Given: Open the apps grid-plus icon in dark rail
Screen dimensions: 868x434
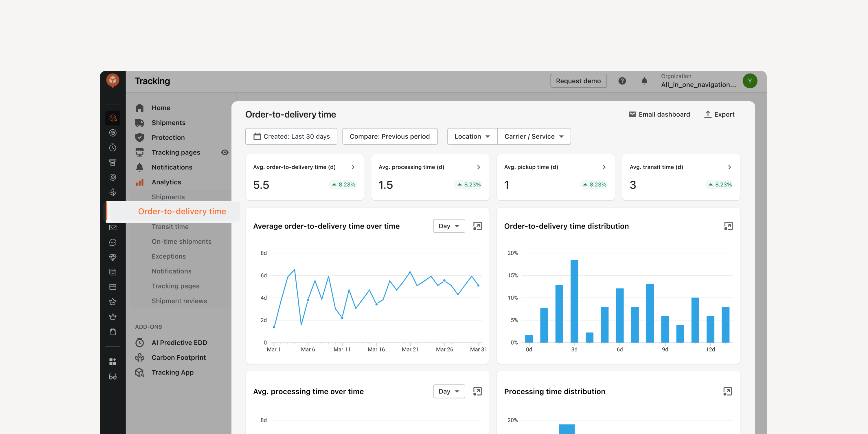Looking at the screenshot, I should (113, 361).
